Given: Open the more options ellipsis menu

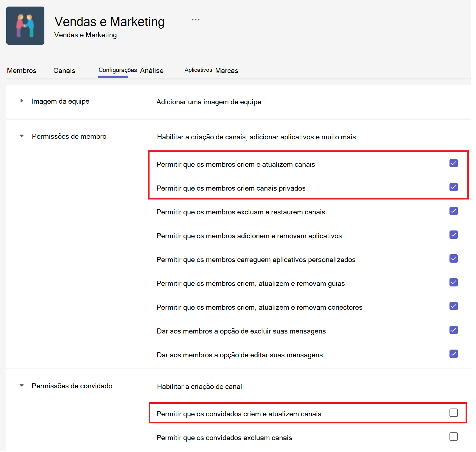Looking at the screenshot, I should click(x=196, y=20).
